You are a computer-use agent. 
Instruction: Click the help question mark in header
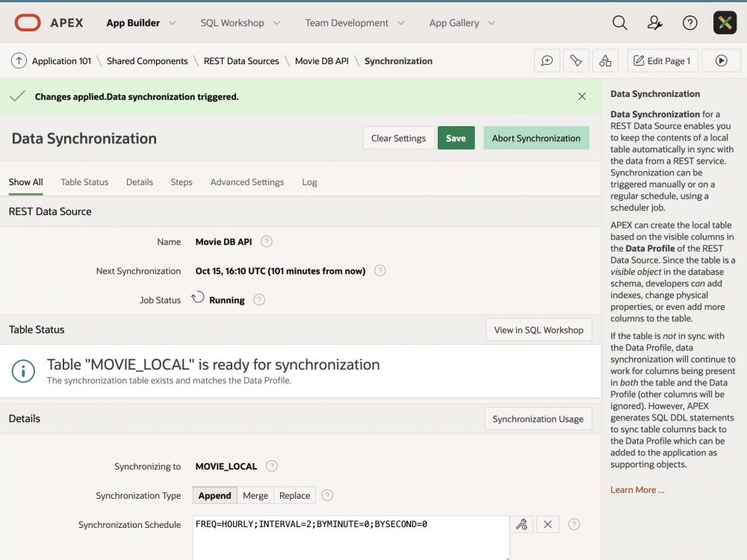(x=690, y=23)
